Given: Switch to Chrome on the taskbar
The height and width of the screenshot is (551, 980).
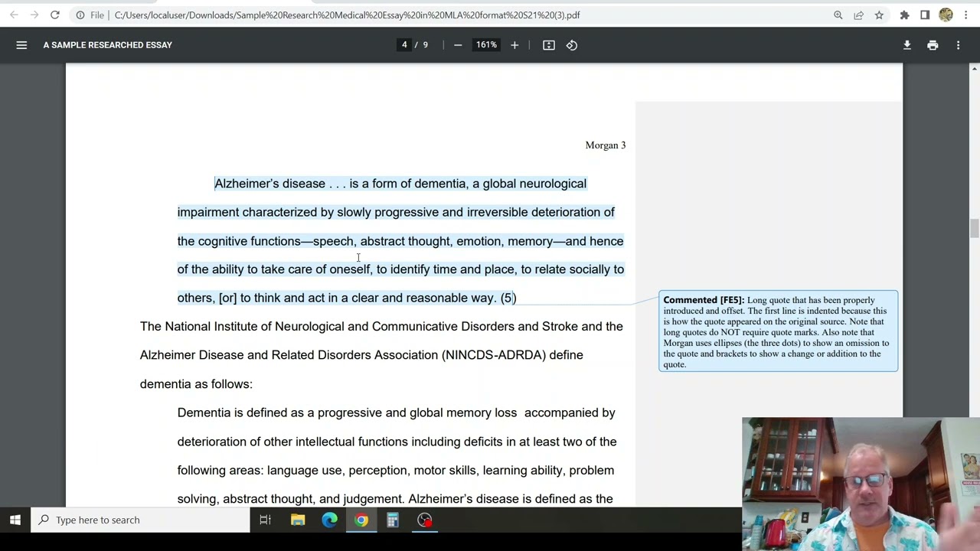Looking at the screenshot, I should point(361,520).
